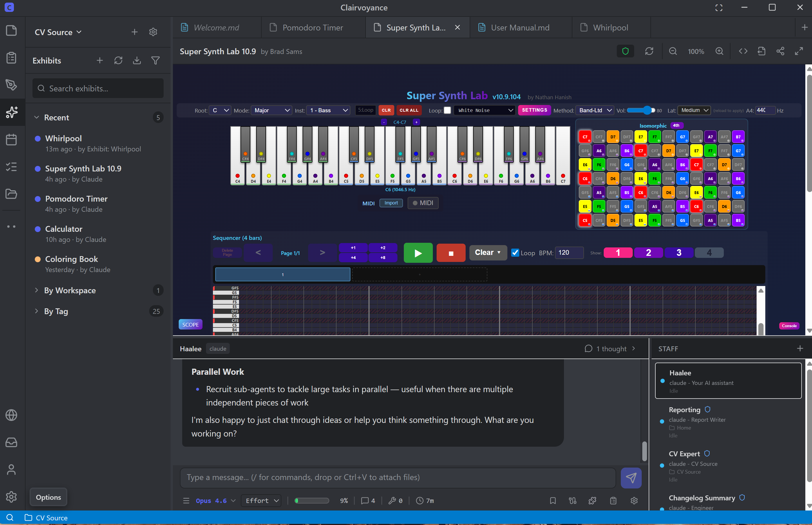Add new exhibit with plus icon

click(x=100, y=60)
